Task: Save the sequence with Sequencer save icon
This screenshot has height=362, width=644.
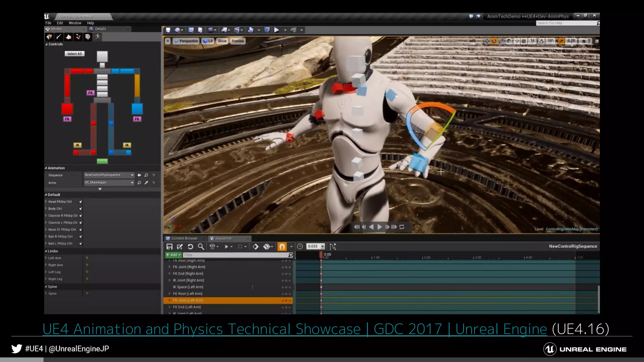Action: tap(169, 247)
